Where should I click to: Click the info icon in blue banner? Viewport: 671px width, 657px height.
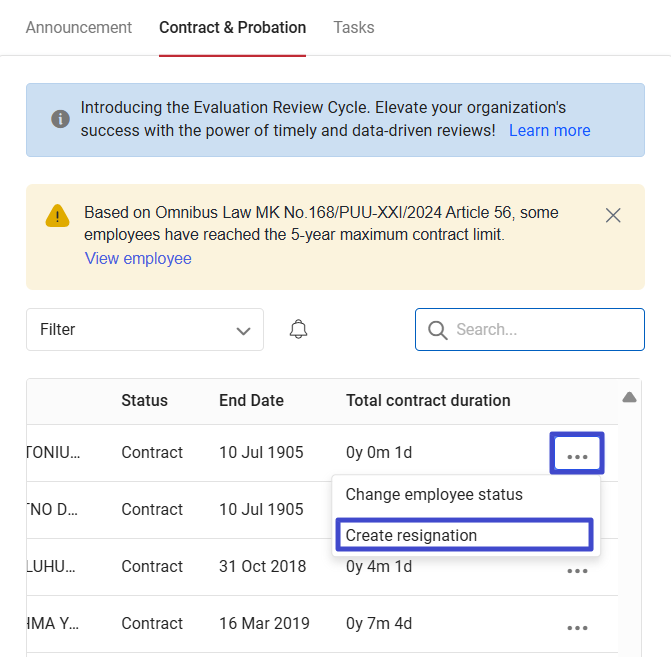click(x=60, y=119)
